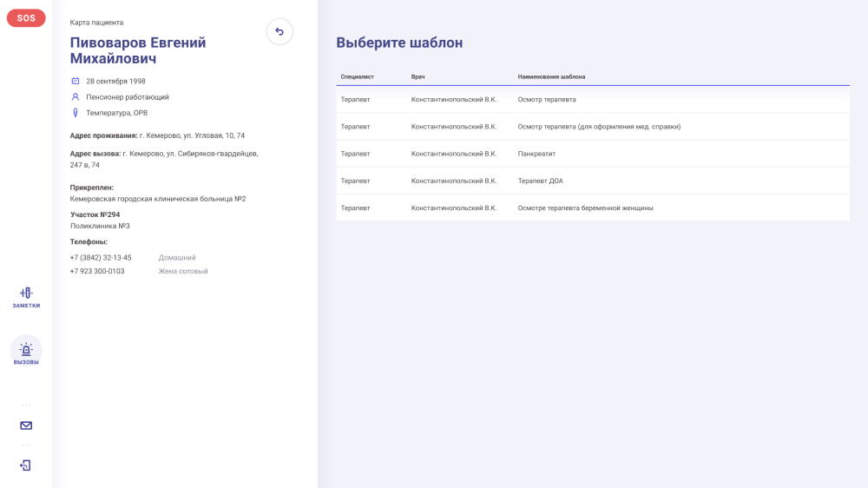Click the patient status person icon

coord(76,97)
